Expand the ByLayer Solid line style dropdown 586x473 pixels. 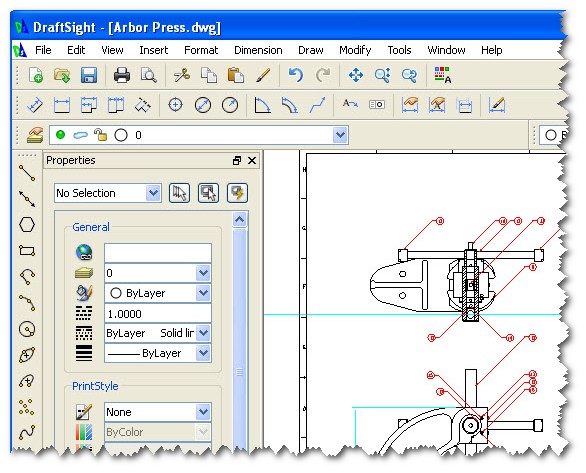[x=203, y=333]
